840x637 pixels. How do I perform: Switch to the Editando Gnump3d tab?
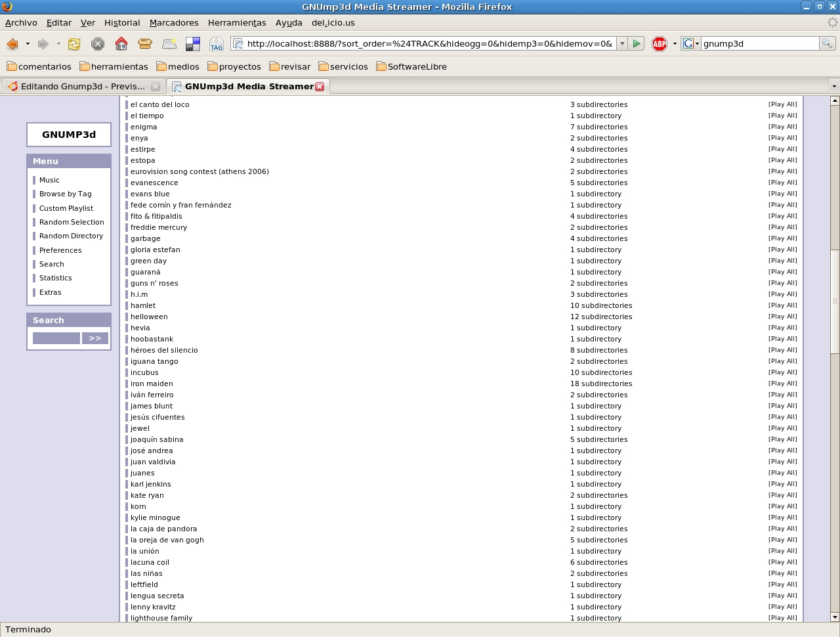83,86
